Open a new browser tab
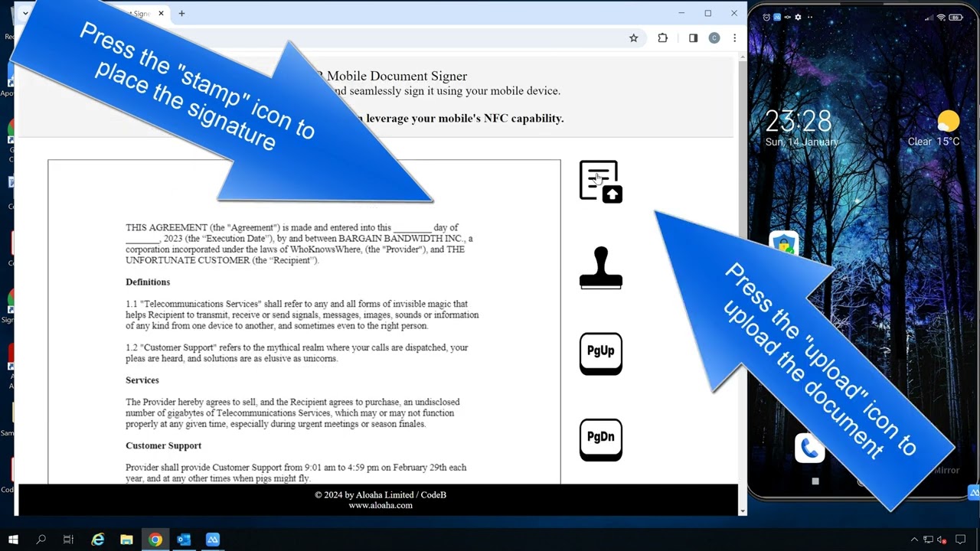 pyautogui.click(x=181, y=13)
